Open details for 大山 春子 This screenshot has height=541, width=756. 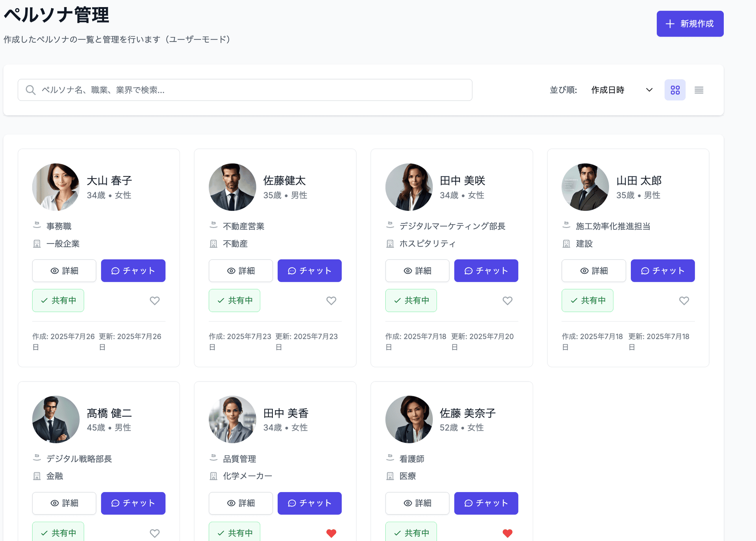coord(64,271)
